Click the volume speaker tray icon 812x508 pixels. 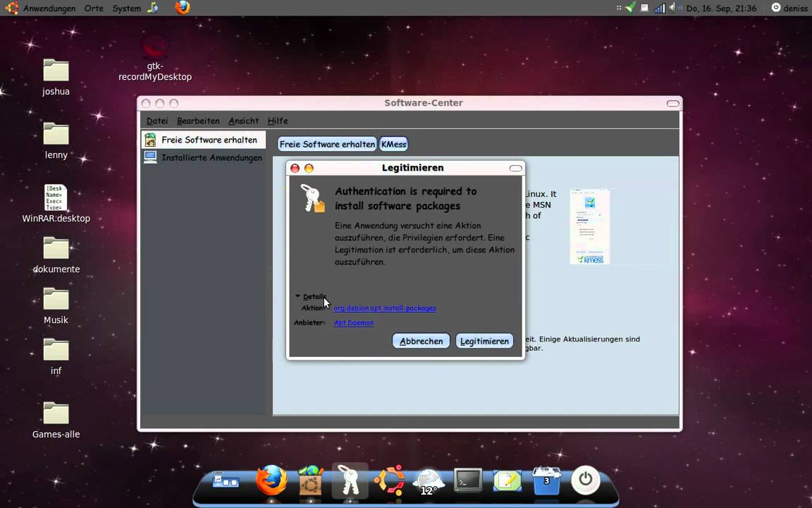coord(674,8)
